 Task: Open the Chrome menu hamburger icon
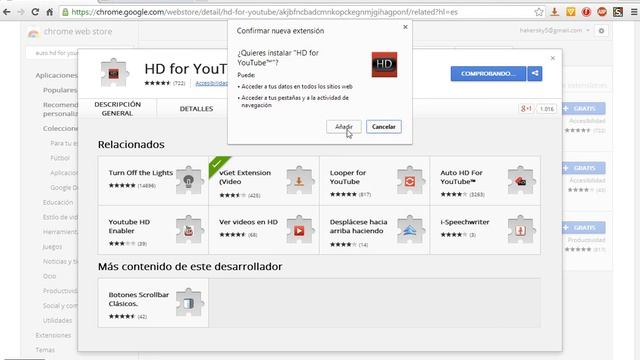click(634, 12)
